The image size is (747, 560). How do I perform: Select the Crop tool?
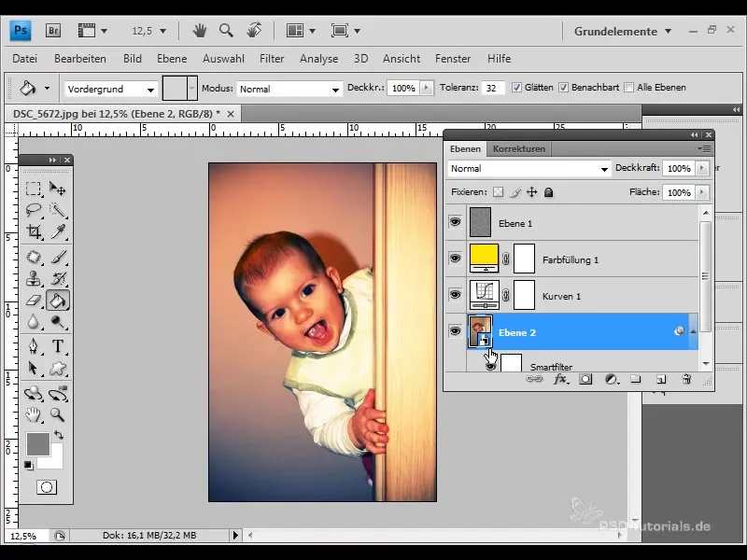[x=34, y=231]
